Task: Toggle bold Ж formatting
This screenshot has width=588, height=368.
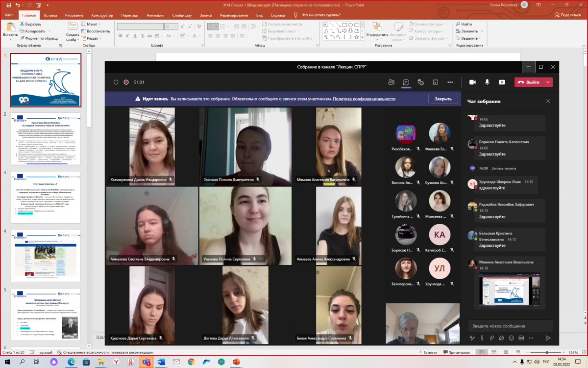Action: pos(120,36)
